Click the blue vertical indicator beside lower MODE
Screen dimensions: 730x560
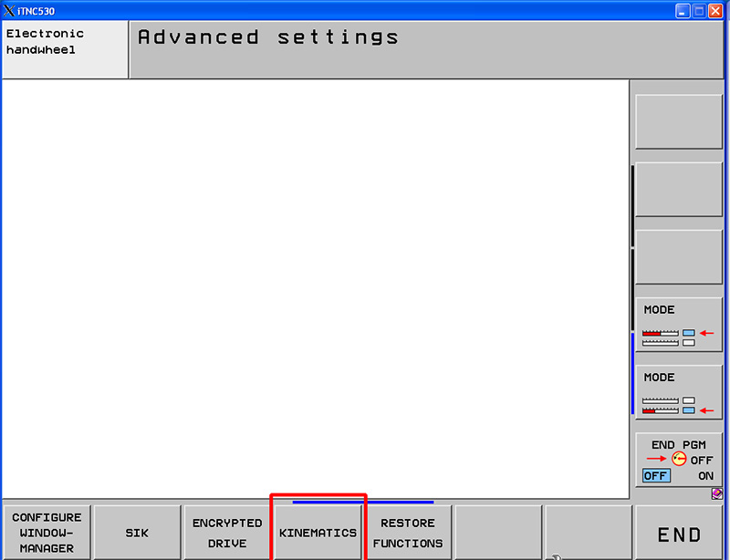[x=632, y=374]
